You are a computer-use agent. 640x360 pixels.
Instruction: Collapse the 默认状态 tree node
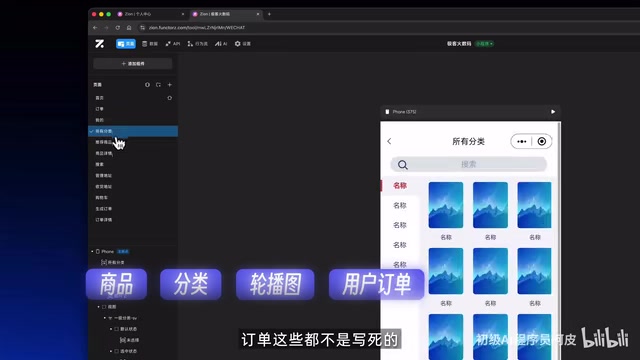click(111, 329)
